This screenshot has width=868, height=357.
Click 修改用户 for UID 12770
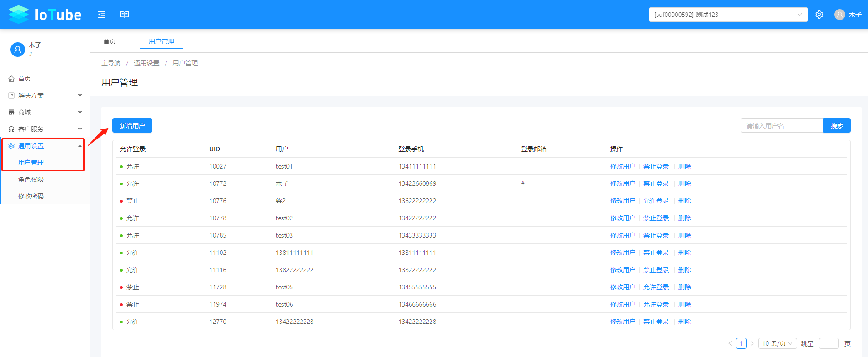pyautogui.click(x=622, y=322)
